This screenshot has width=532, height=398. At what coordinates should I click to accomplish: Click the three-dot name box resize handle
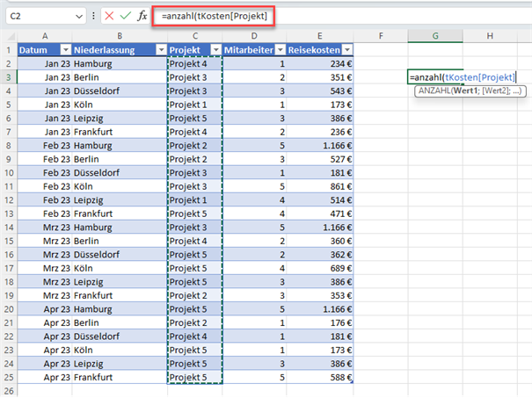tap(94, 16)
